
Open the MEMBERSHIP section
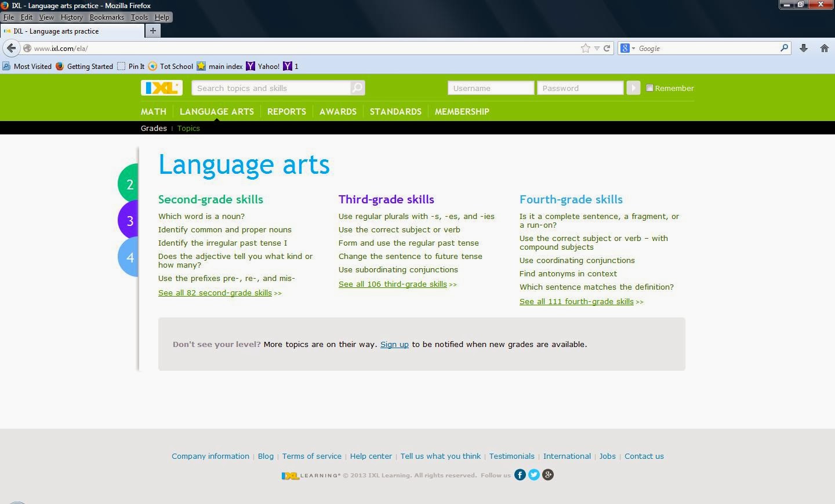coord(462,111)
